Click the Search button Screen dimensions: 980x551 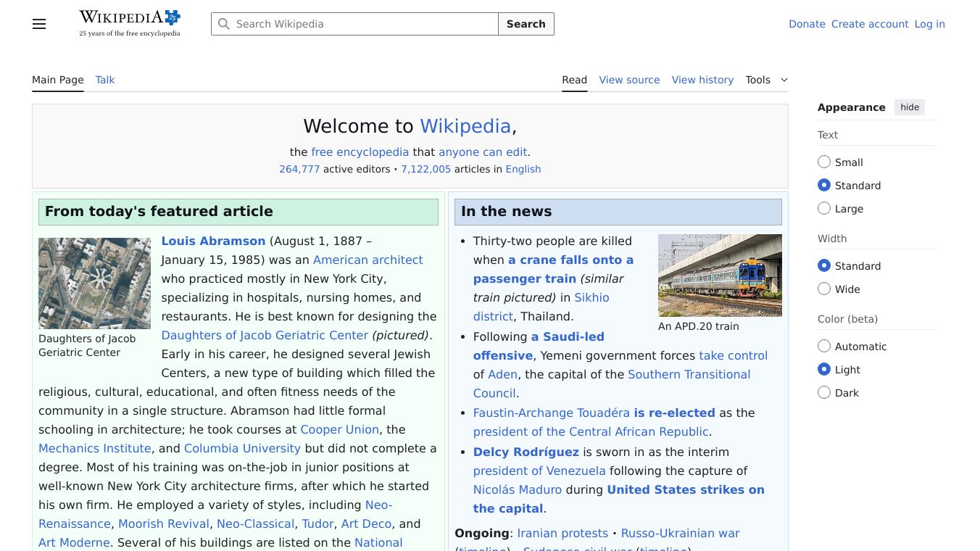526,24
